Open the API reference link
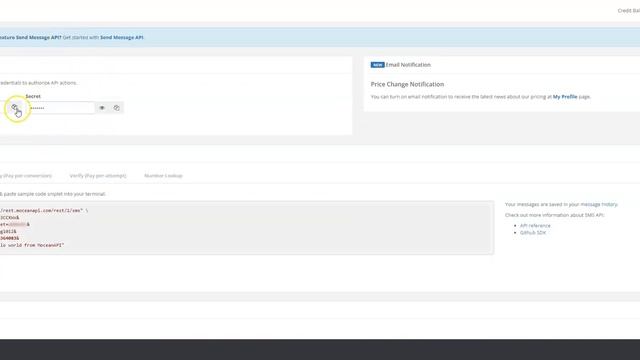 coord(535,225)
